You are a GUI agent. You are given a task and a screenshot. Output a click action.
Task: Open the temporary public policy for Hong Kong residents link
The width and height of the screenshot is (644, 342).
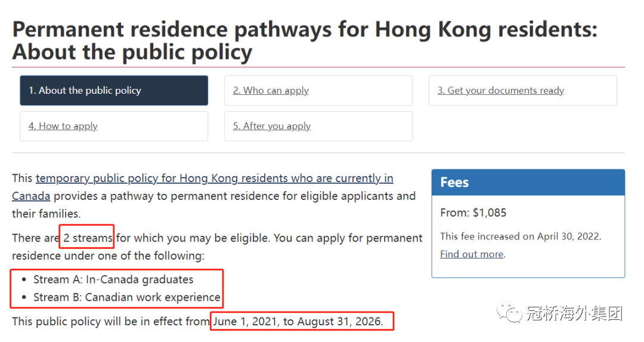tap(203, 187)
